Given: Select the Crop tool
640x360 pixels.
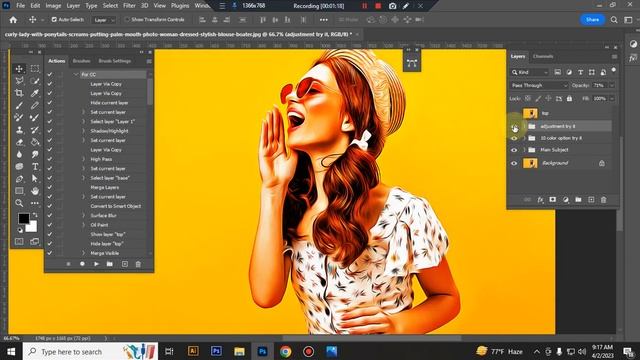Looking at the screenshot, I should point(19,93).
